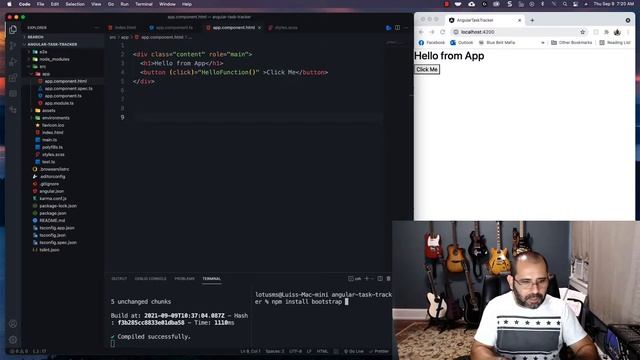Open the Accounts icon in activity bar
640x360 pixels.
[x=13, y=324]
